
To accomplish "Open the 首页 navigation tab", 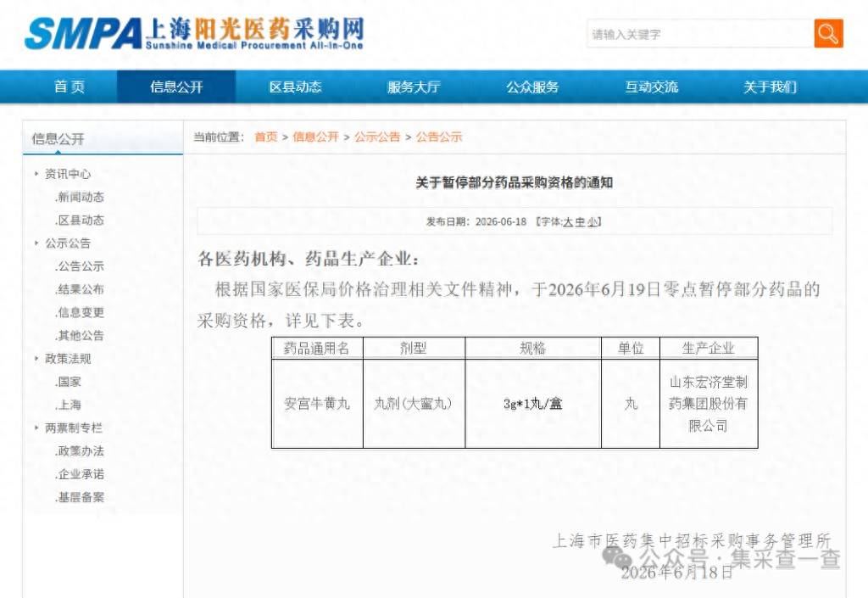I will (70, 87).
